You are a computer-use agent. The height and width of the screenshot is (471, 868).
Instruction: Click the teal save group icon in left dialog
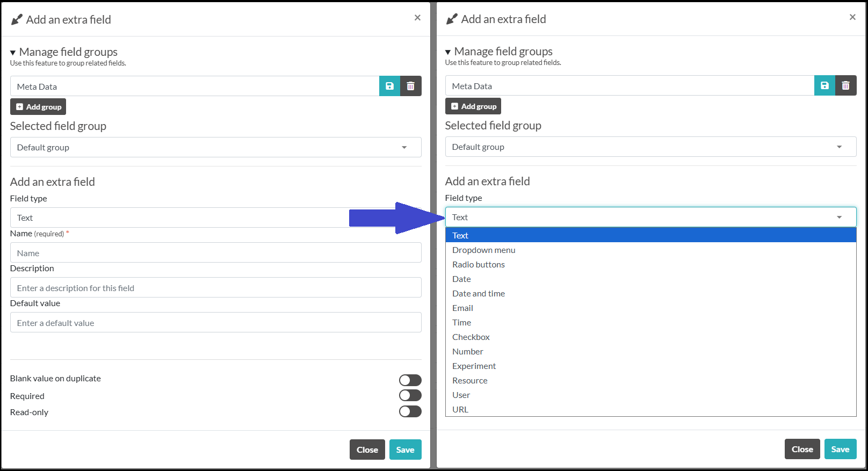tap(389, 86)
